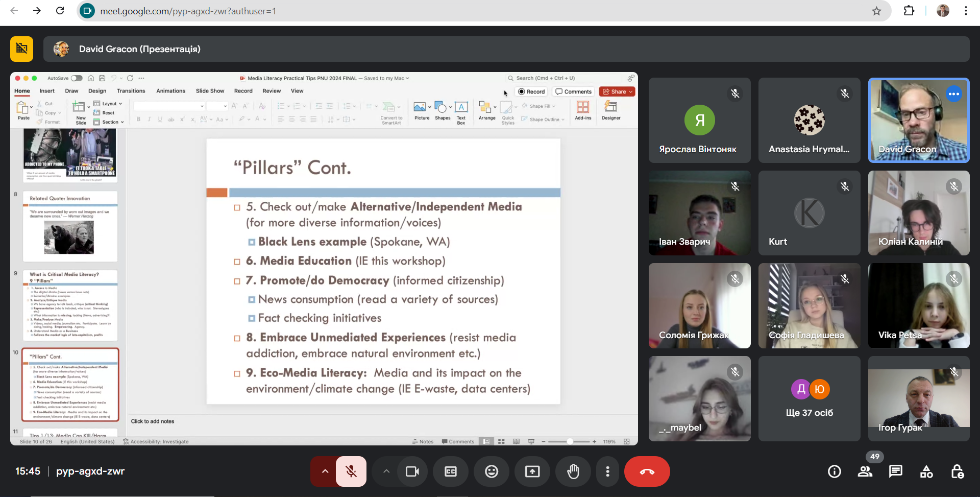Click the raise hand icon

click(x=573, y=471)
